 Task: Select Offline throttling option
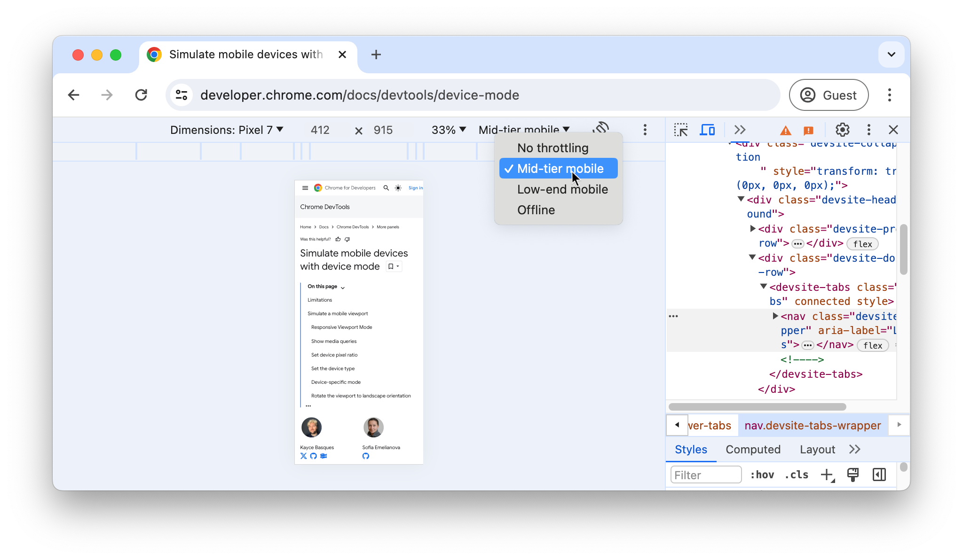click(x=536, y=210)
